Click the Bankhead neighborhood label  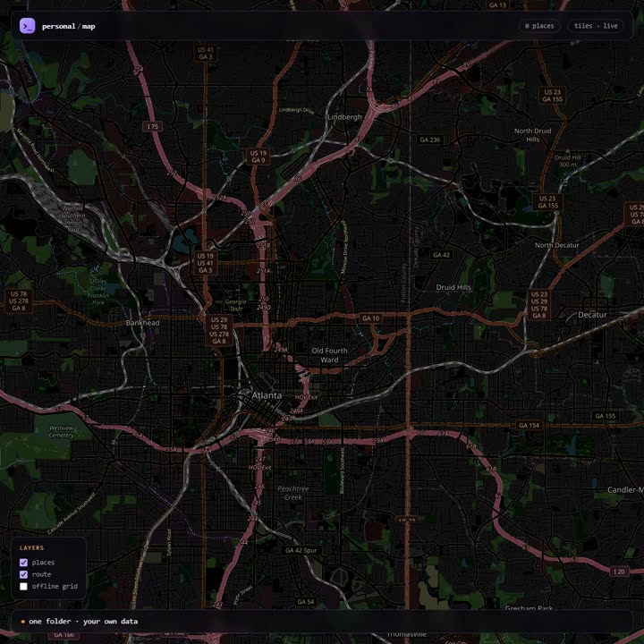point(142,323)
